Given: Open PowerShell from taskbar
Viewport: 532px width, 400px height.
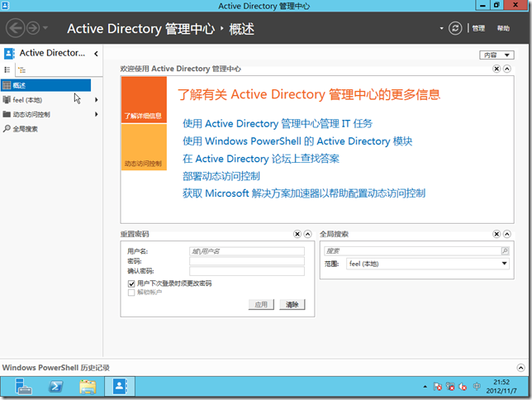Looking at the screenshot, I should (55, 387).
